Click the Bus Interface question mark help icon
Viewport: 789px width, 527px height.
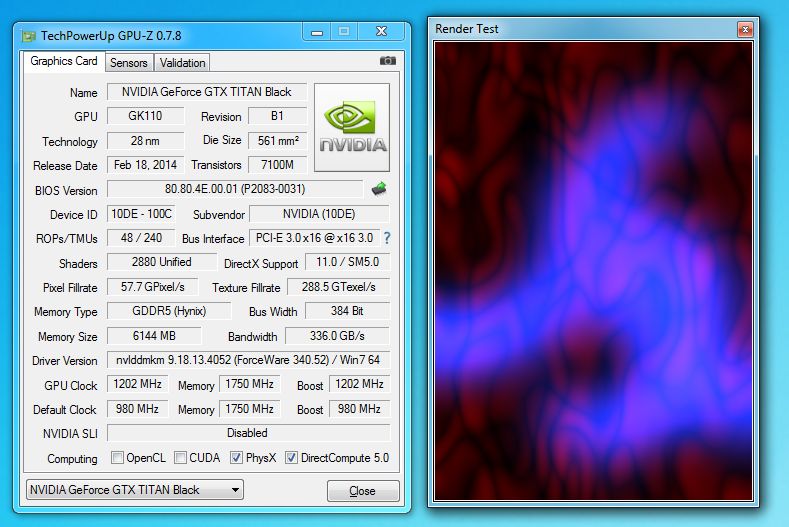[386, 238]
